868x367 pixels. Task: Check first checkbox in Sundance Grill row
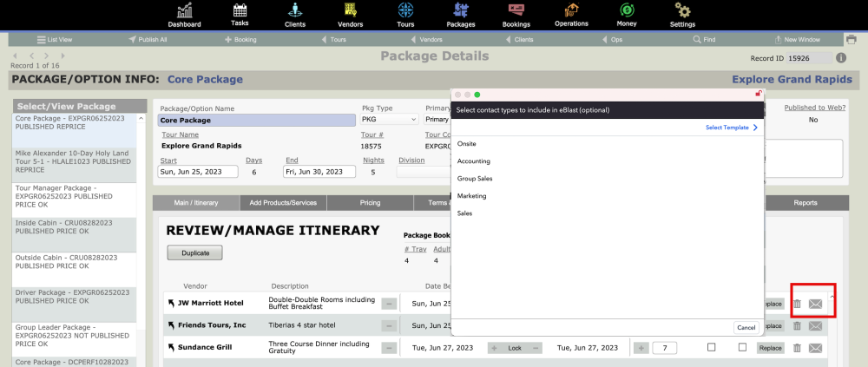(x=712, y=347)
